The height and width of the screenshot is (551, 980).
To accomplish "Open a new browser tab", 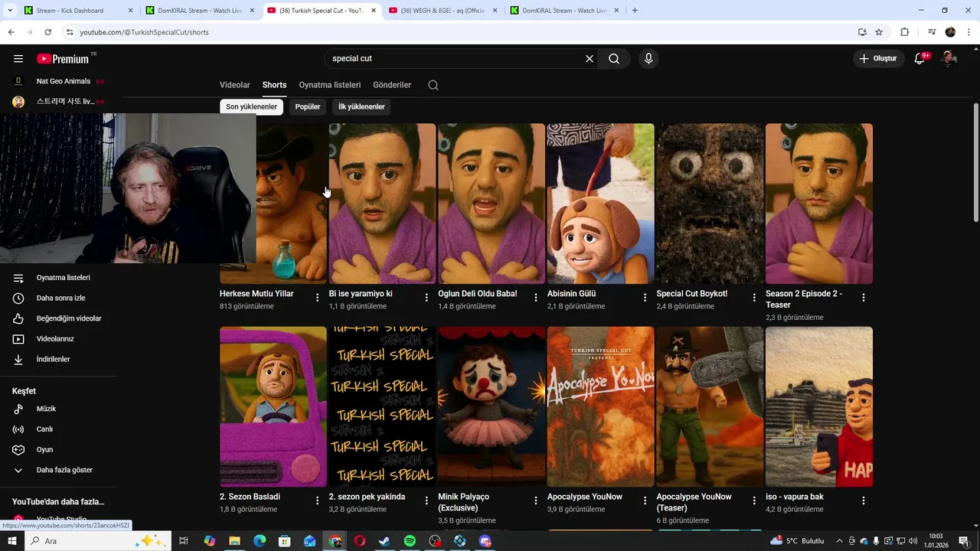I will coord(635,11).
